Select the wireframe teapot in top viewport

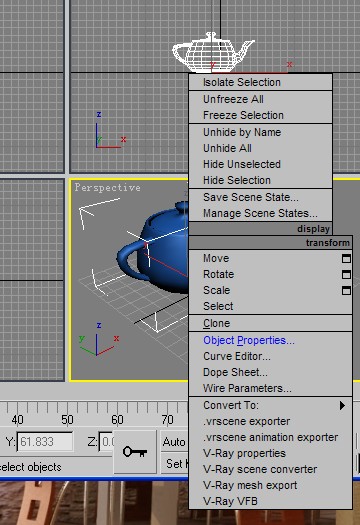pyautogui.click(x=213, y=53)
